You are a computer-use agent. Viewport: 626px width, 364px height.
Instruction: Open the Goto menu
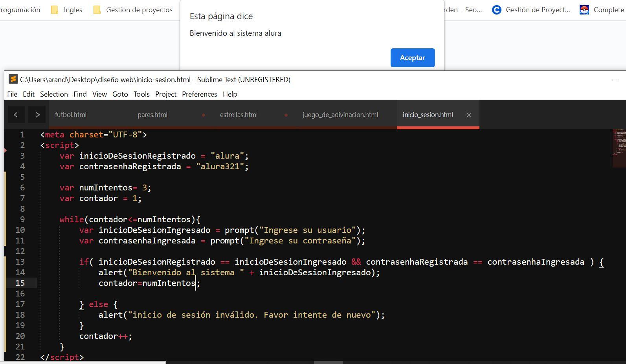pyautogui.click(x=120, y=94)
